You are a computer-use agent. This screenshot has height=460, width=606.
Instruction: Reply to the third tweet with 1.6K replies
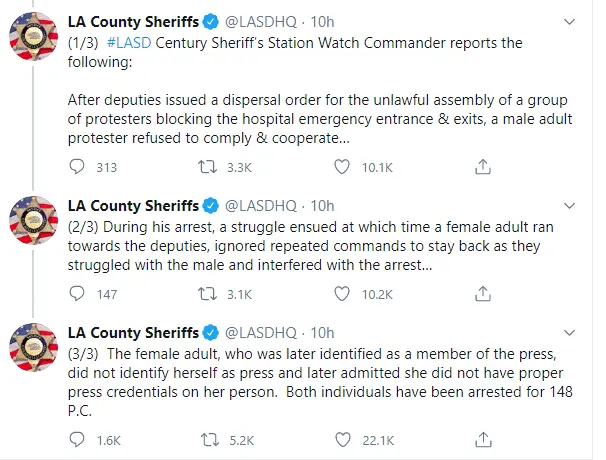[78, 439]
